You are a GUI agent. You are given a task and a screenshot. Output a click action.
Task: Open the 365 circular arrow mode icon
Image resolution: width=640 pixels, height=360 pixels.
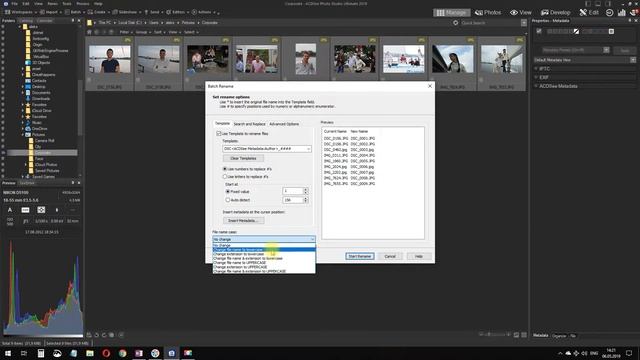click(609, 13)
